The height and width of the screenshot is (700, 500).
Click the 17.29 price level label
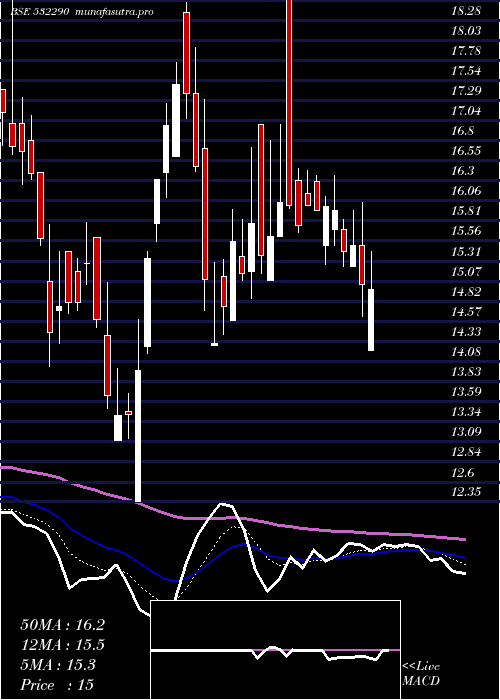click(x=466, y=91)
